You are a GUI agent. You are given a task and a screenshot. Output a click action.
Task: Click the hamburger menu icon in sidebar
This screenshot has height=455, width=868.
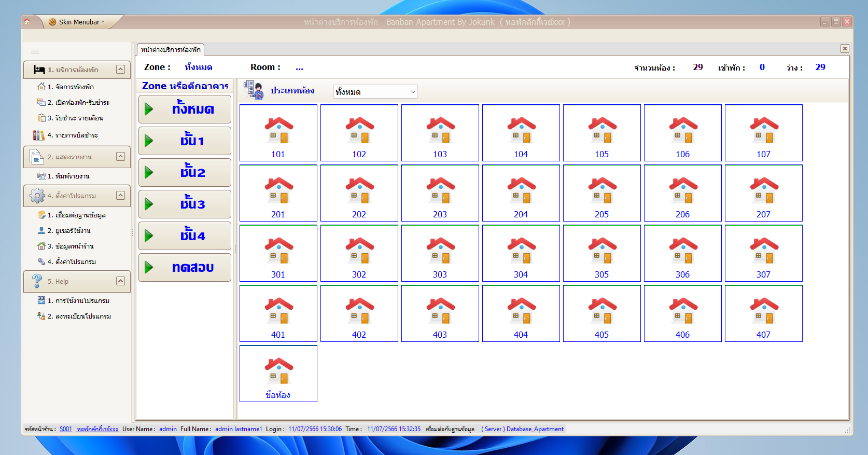coord(35,51)
